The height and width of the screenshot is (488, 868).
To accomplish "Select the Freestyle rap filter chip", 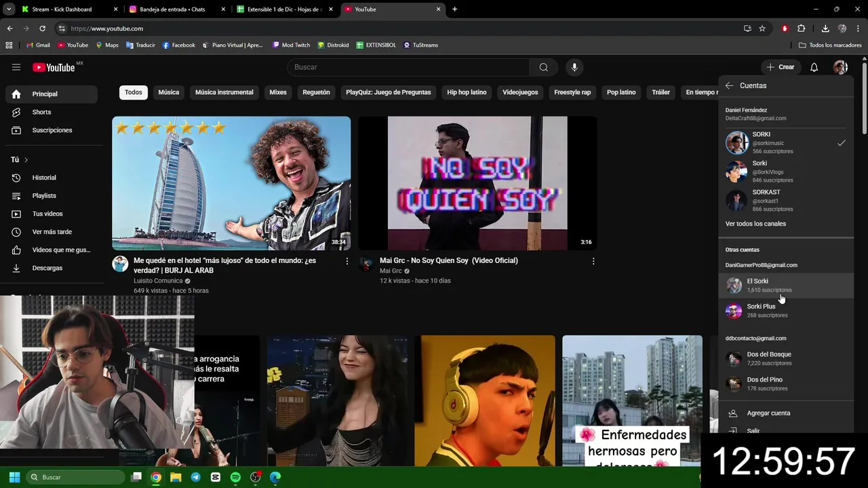I will (572, 92).
